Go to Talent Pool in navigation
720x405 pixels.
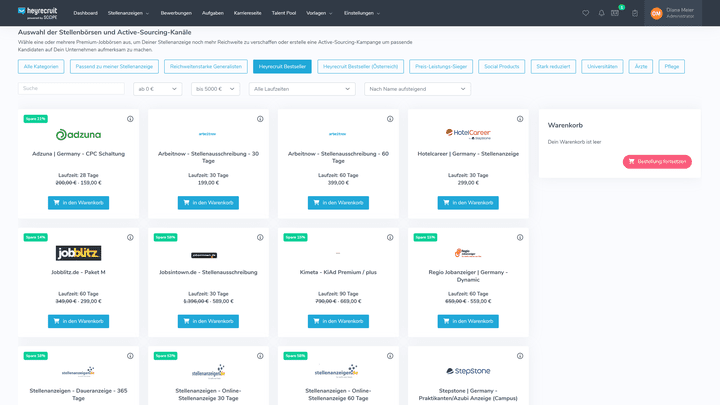tap(284, 13)
